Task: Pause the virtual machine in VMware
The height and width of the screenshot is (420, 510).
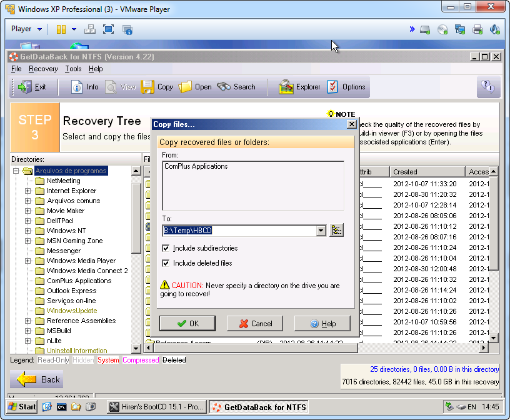Action: 61,29
